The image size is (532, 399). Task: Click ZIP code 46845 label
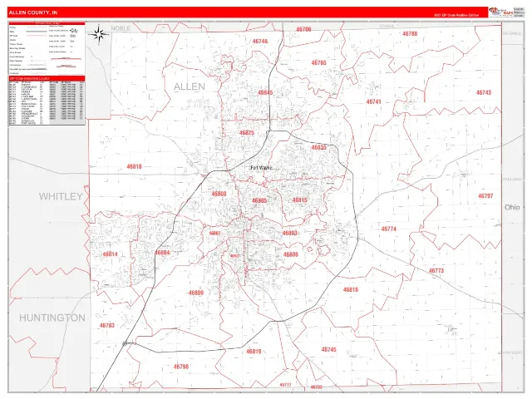coord(265,92)
